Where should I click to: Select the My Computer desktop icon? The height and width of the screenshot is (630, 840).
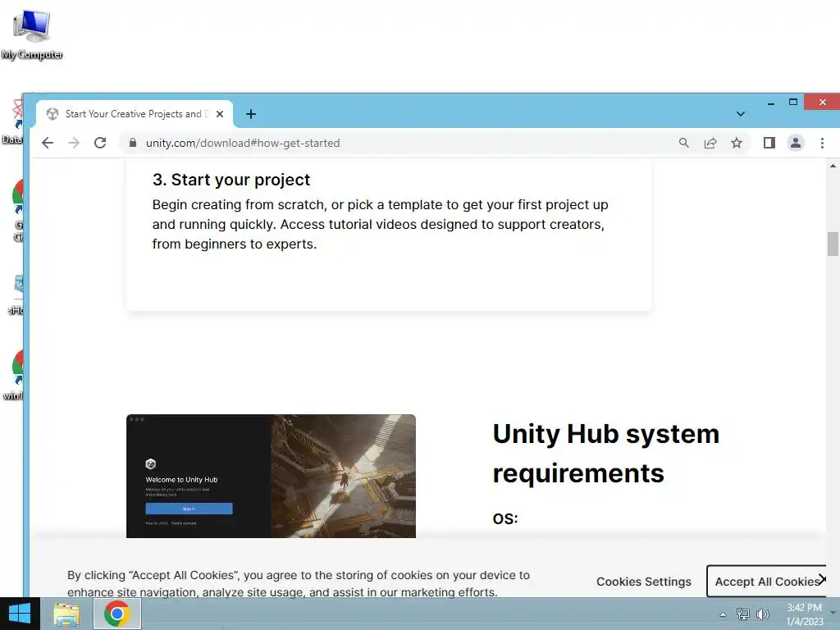pos(32,34)
